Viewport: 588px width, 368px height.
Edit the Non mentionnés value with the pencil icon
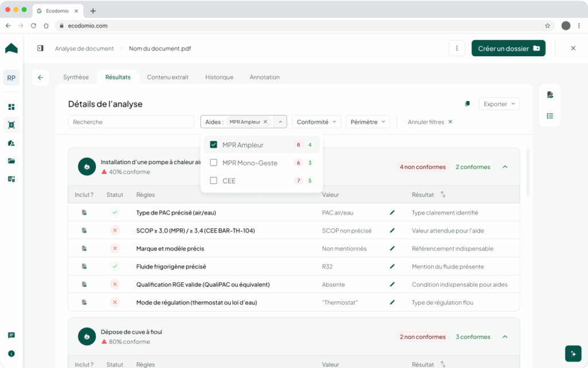[392, 249]
